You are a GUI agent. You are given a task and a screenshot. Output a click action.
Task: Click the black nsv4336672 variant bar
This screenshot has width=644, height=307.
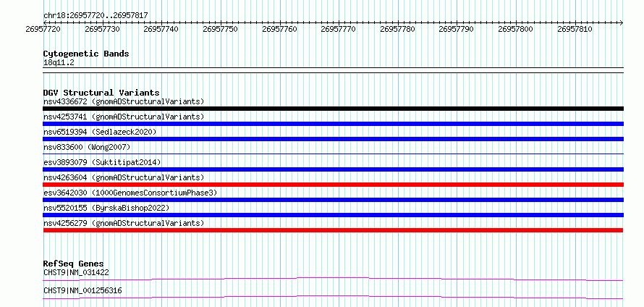coord(333,109)
